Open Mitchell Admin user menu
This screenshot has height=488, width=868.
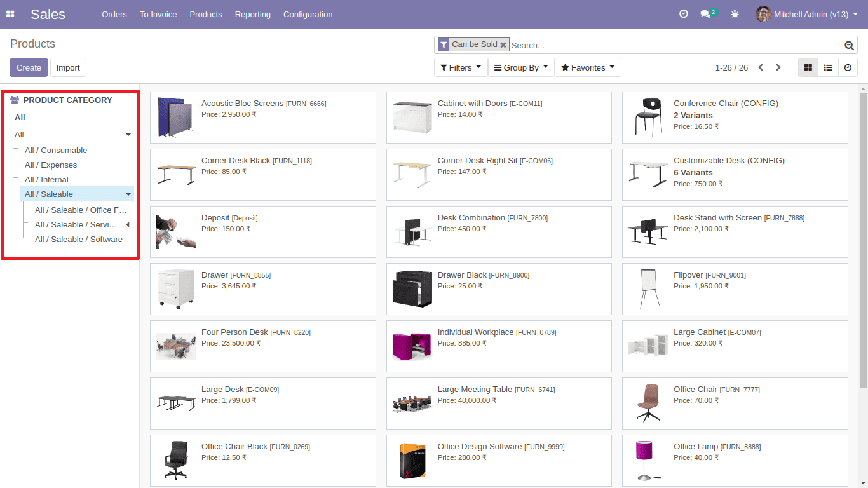tap(807, 14)
